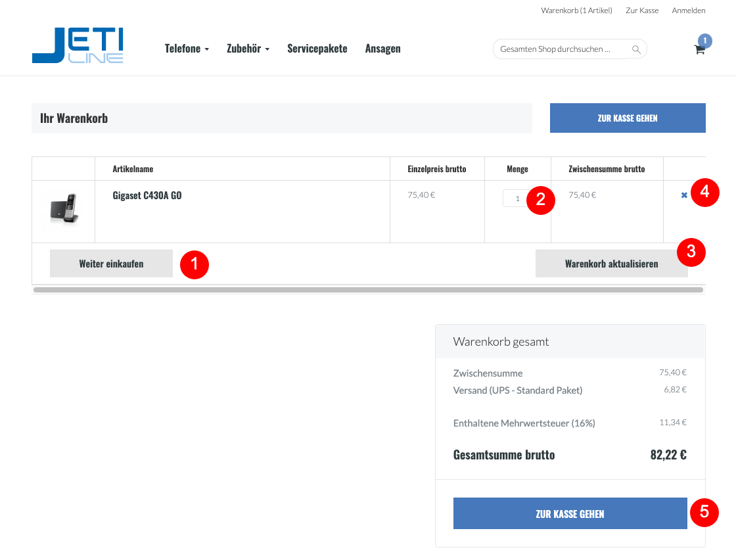Viewport: 736px width, 560px height.
Task: Open the shopping cart icon
Action: click(699, 50)
